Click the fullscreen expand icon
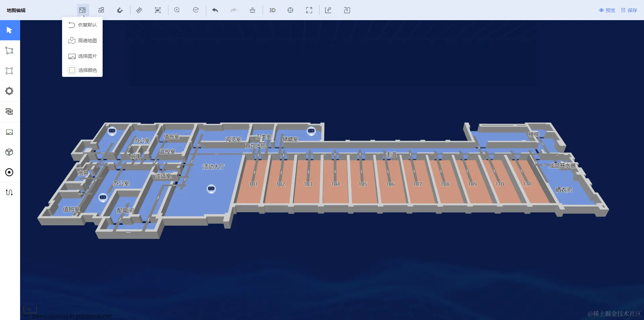This screenshot has height=320, width=644. click(309, 10)
